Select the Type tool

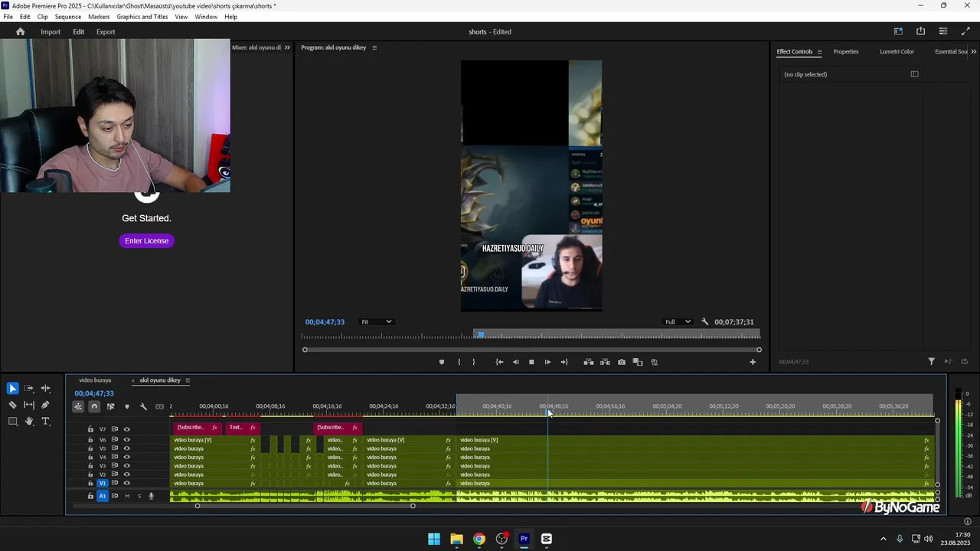45,421
